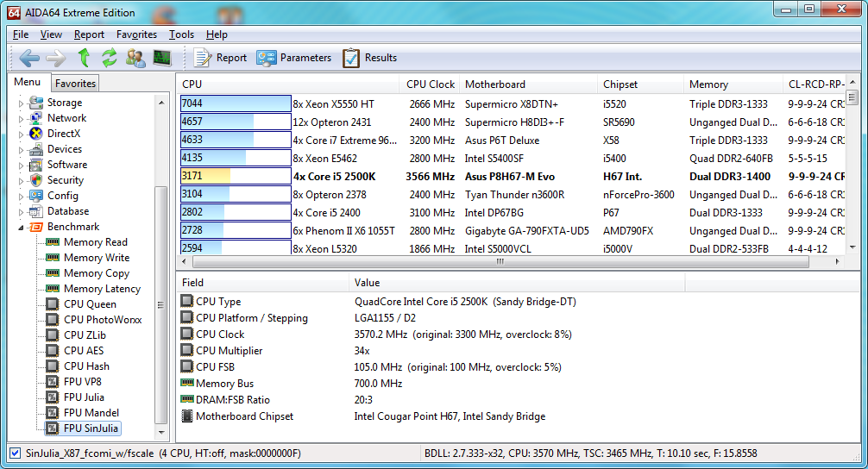Expand the Security tree node
Viewport: 868px width, 469px height.
click(21, 180)
